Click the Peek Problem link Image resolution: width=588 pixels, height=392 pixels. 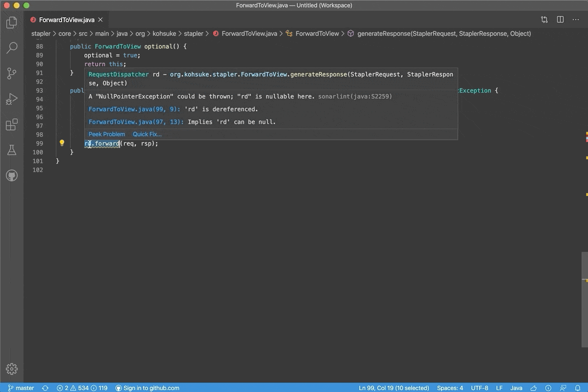(x=107, y=134)
